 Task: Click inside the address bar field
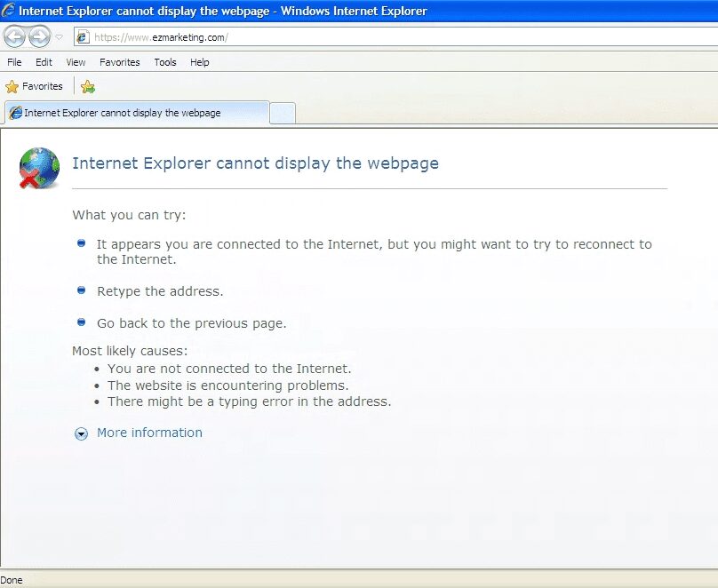click(x=222, y=37)
